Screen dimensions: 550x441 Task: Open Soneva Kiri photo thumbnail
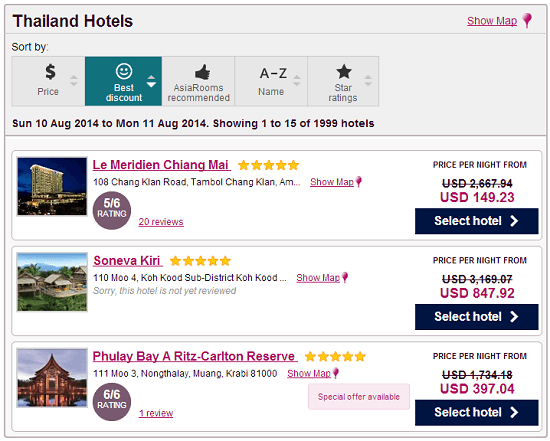[52, 282]
